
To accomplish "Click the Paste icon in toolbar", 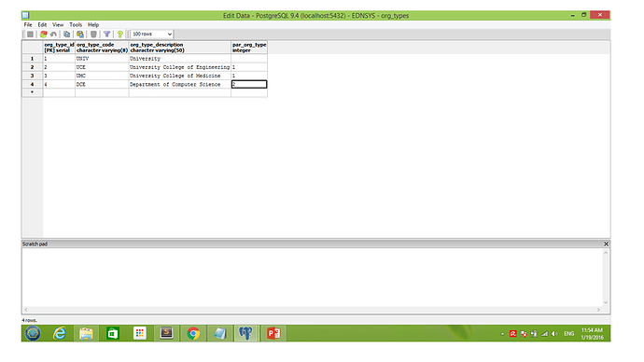I will pyautogui.click(x=80, y=35).
